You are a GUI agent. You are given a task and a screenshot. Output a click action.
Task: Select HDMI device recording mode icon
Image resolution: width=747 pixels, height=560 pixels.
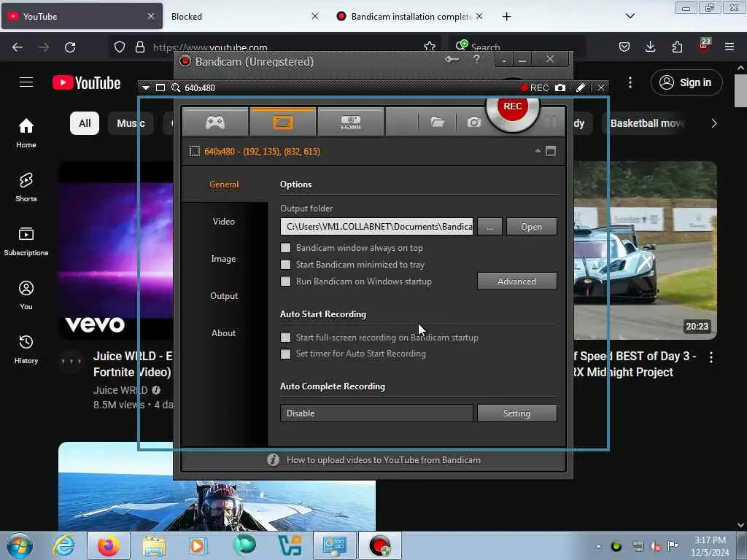coord(351,122)
